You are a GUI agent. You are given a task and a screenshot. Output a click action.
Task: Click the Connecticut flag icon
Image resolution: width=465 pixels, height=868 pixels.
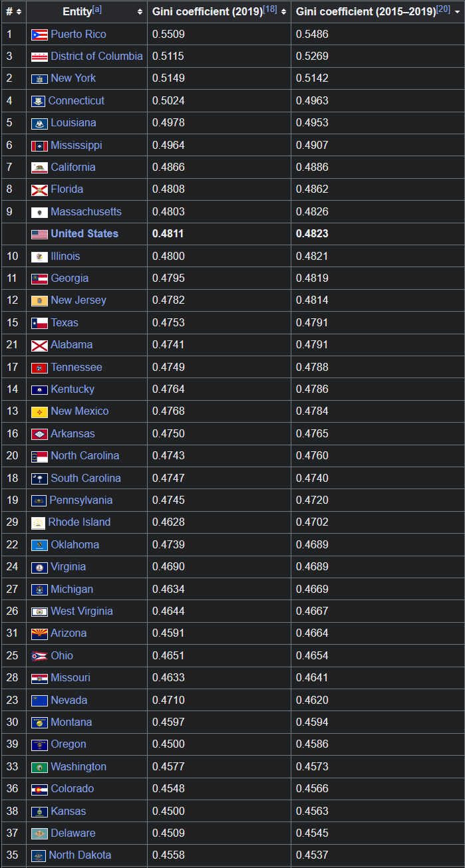pyautogui.click(x=38, y=101)
